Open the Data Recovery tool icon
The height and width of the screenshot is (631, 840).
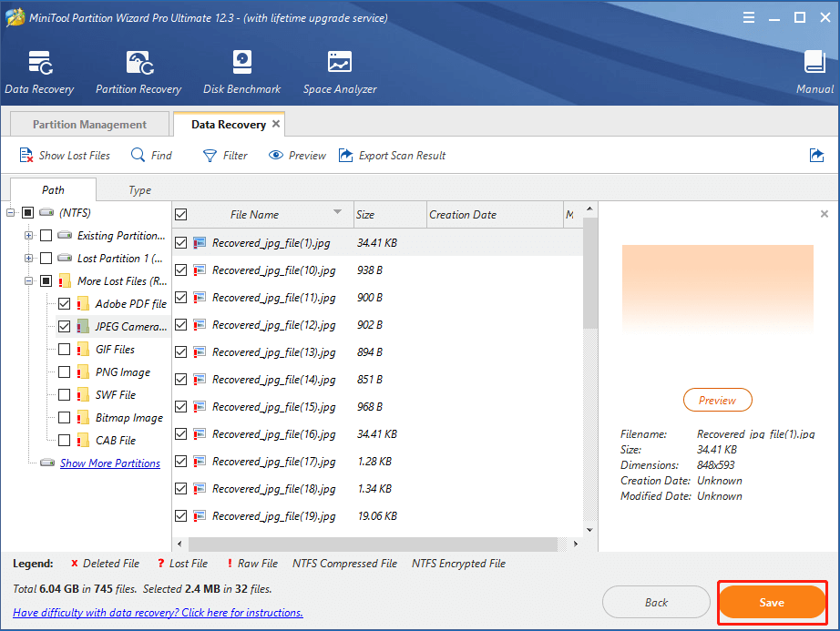coord(40,63)
